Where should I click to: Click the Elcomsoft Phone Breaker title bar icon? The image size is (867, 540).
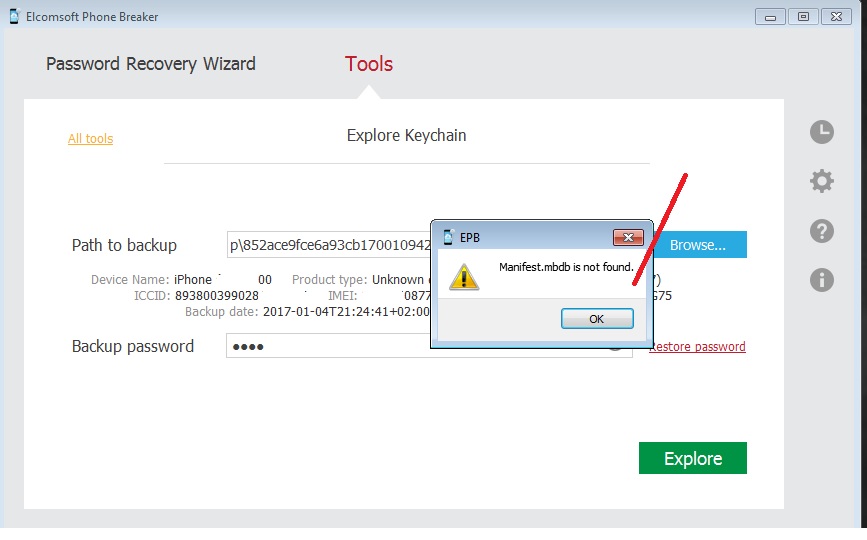click(x=14, y=17)
